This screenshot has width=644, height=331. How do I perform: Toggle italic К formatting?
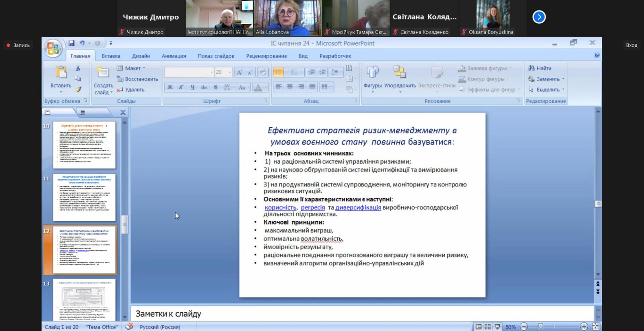(x=181, y=87)
